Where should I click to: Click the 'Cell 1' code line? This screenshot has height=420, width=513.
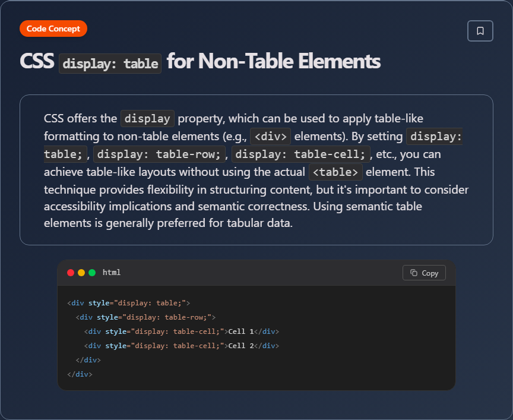182,331
